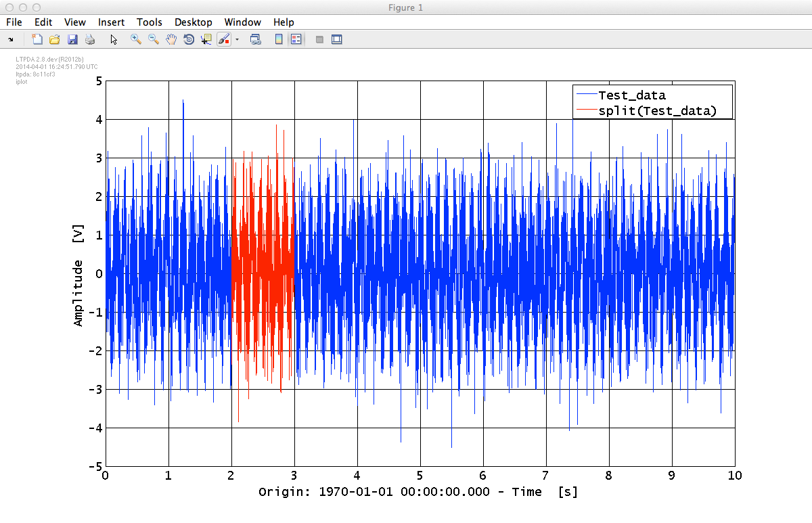Open the Desktop menu
Screen dimensions: 812x523
pos(194,22)
